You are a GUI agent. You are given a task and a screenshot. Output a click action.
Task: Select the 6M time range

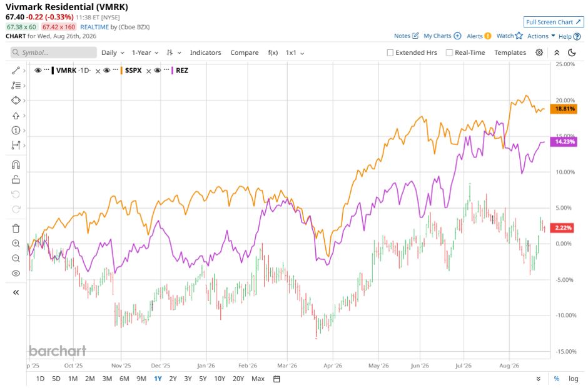(124, 379)
